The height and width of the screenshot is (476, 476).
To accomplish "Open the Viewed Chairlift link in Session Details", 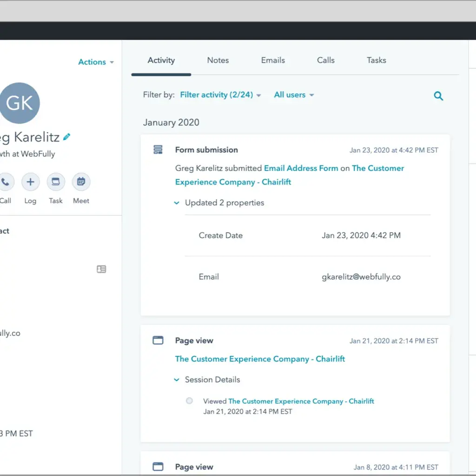I will pyautogui.click(x=301, y=401).
